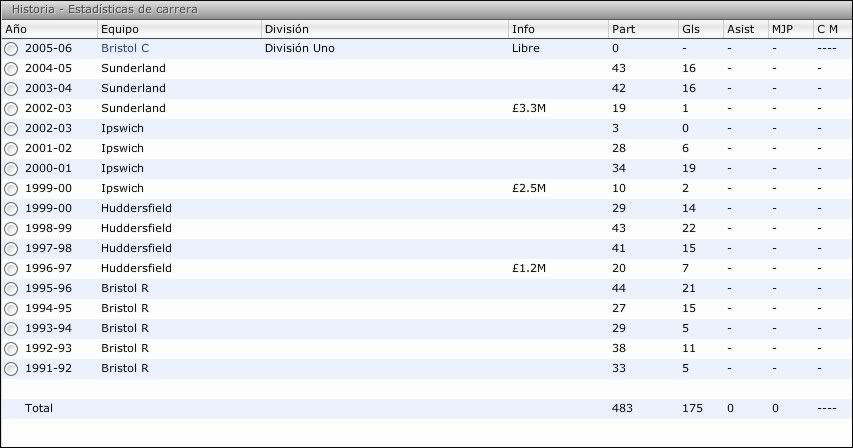Click 19 goals in 2000-01 row
Viewport: 853px width, 448px height.
click(689, 168)
